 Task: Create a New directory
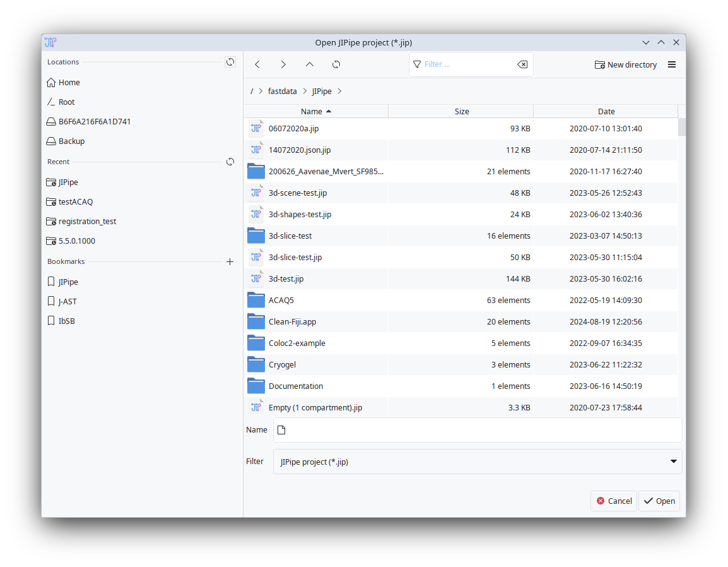click(626, 64)
